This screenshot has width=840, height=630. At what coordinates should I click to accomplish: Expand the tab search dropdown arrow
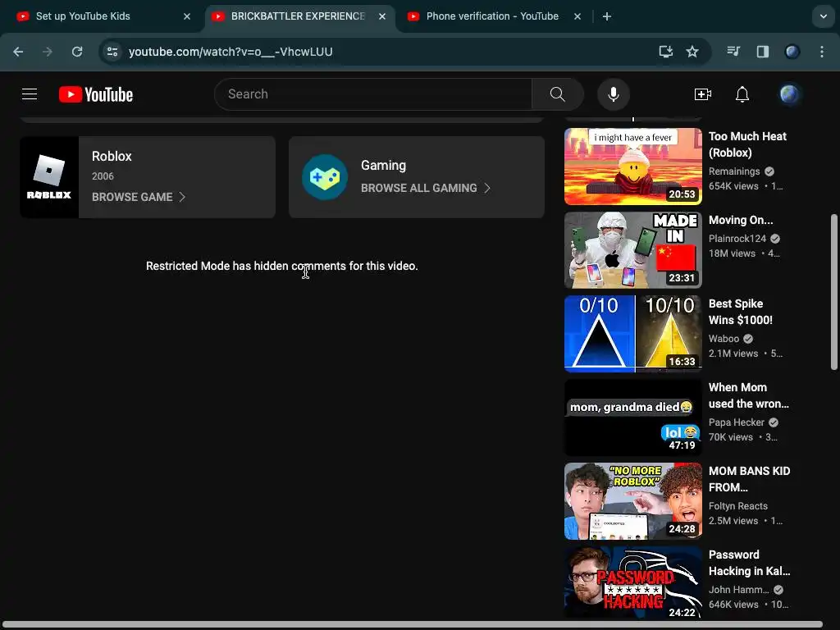point(824,16)
